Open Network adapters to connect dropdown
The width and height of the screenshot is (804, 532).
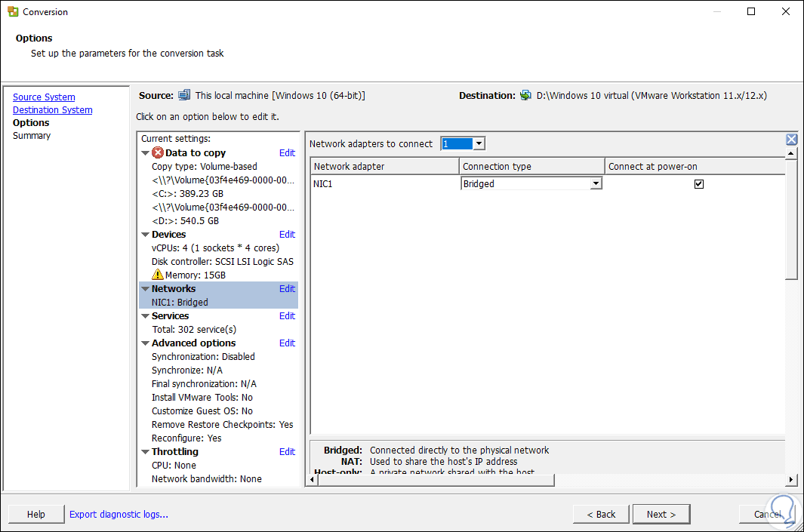(479, 143)
